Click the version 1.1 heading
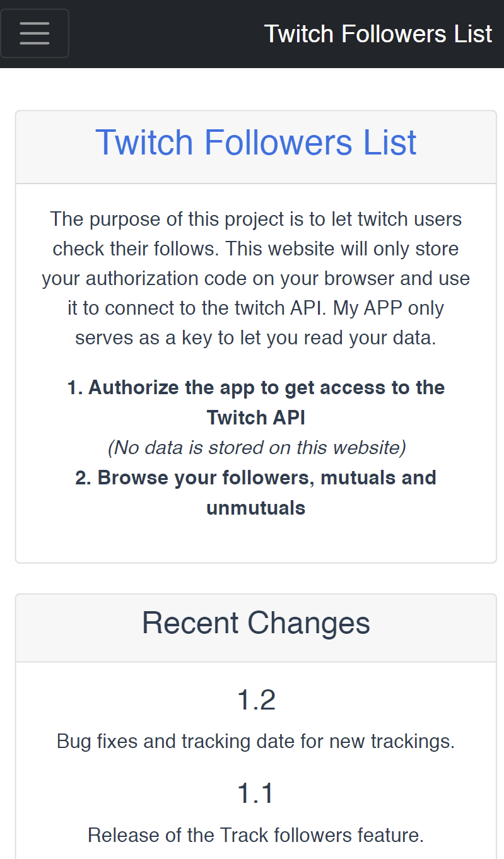 (256, 793)
